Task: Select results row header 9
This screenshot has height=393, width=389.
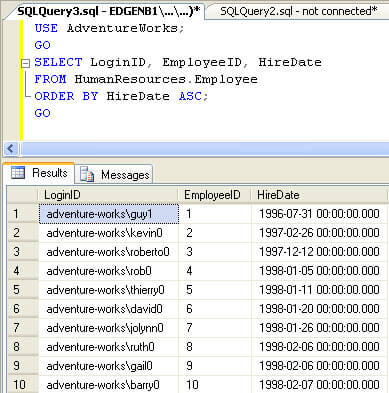Action: pyautogui.click(x=23, y=366)
